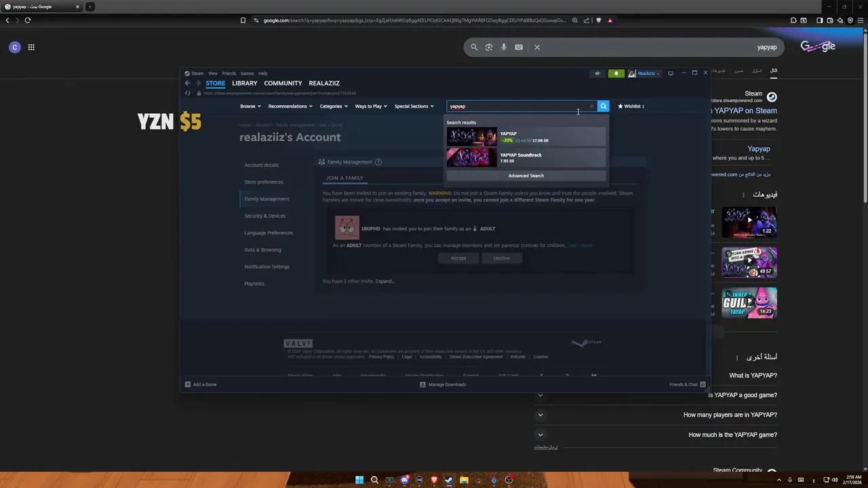Image resolution: width=868 pixels, height=488 pixels.
Task: Go forward in Steam navigation
Action: point(198,83)
